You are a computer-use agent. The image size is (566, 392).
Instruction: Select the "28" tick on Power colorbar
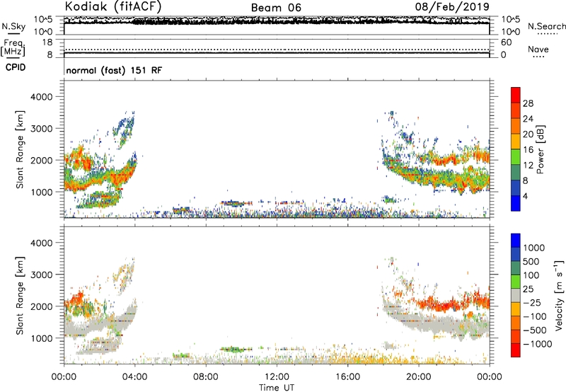click(528, 103)
